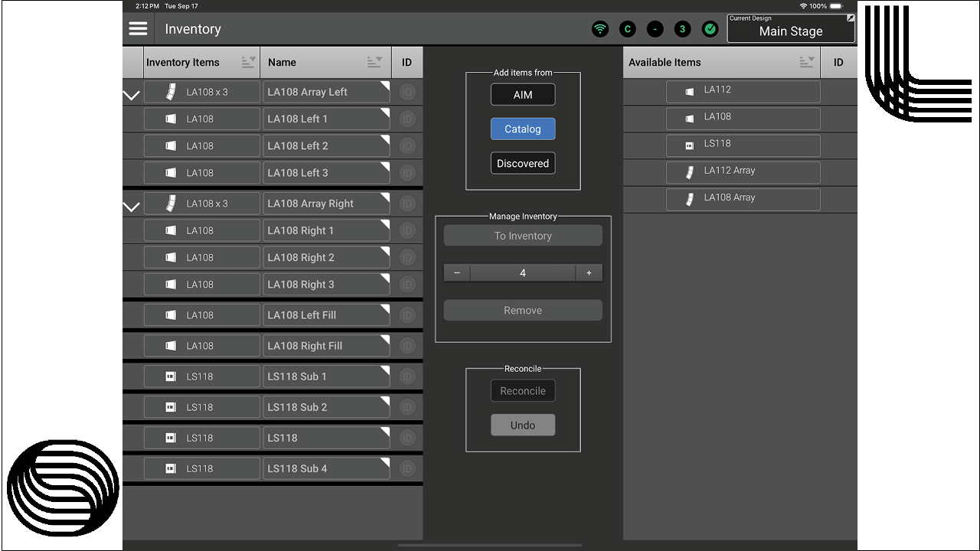The width and height of the screenshot is (980, 551).
Task: Choose Catalog as item source
Action: (x=523, y=129)
